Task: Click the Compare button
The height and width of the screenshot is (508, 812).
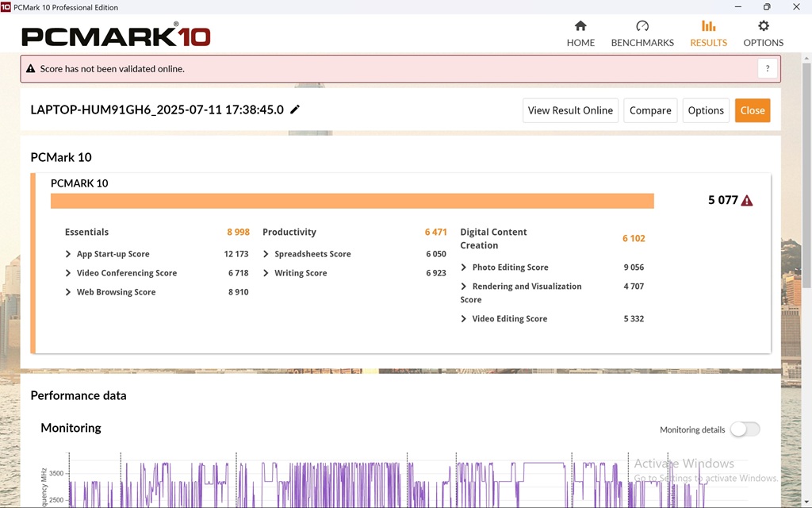Action: 650,110
